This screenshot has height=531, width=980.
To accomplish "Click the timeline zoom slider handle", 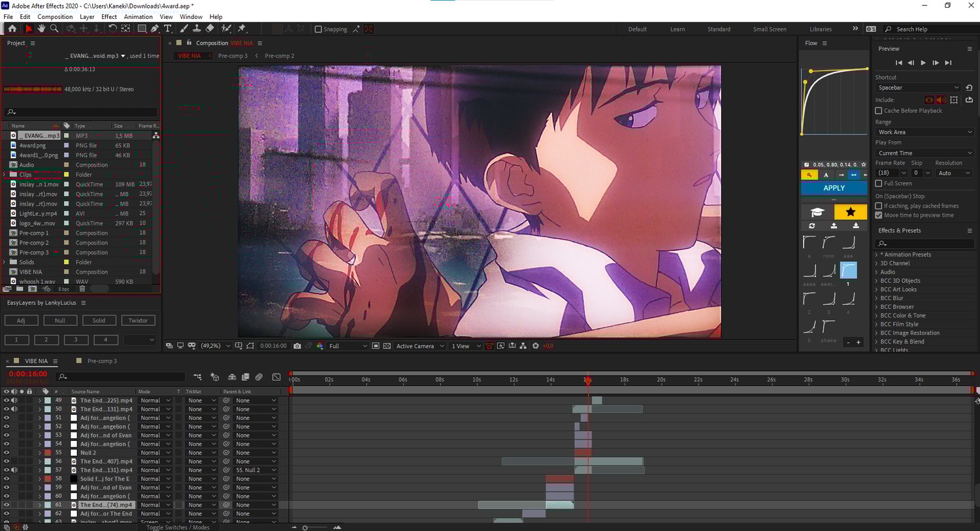I will pos(305,528).
